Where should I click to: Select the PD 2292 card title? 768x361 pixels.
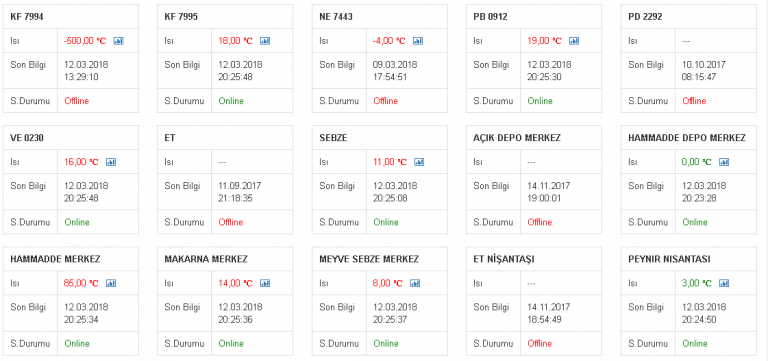pos(645,17)
